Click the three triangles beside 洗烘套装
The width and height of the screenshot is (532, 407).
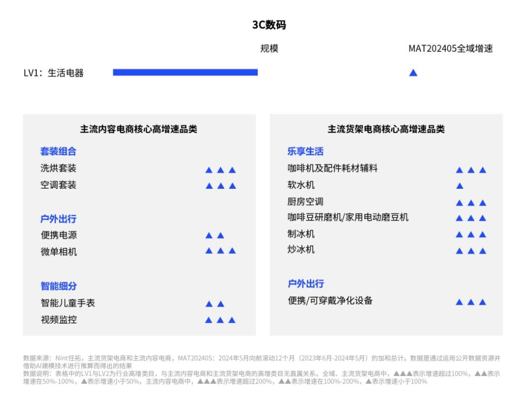(x=221, y=170)
